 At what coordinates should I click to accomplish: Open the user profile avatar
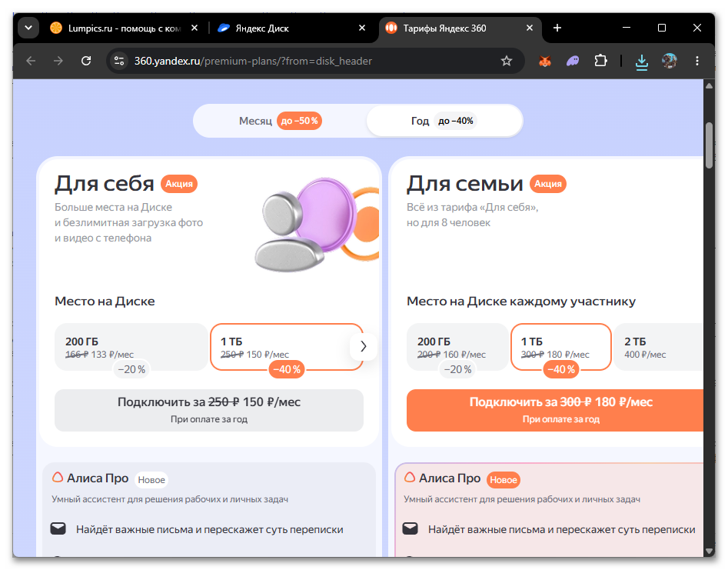(x=669, y=61)
